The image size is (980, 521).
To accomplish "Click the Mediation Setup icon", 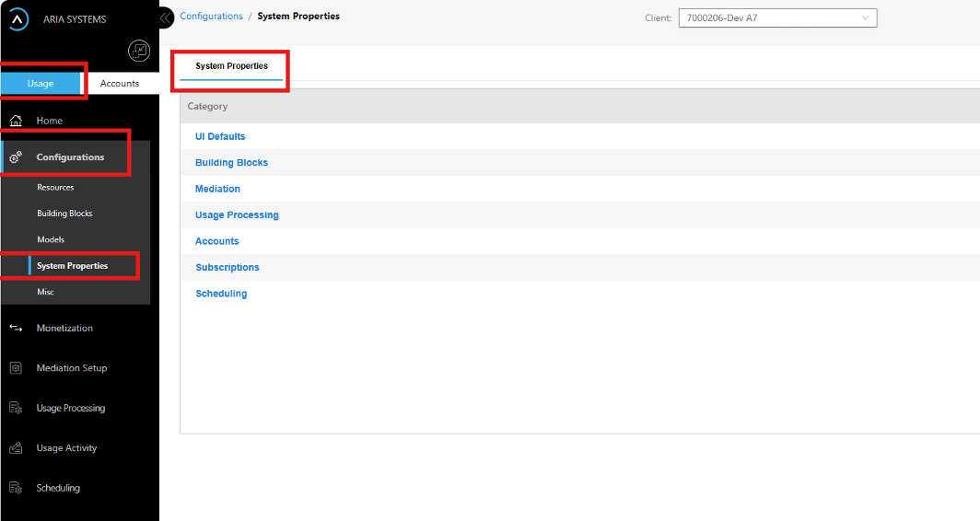I will click(x=16, y=368).
